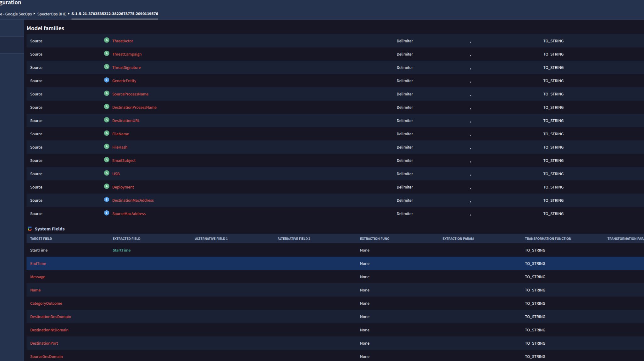
Task: Select the DestinationNtDomain system field
Action: click(x=49, y=330)
